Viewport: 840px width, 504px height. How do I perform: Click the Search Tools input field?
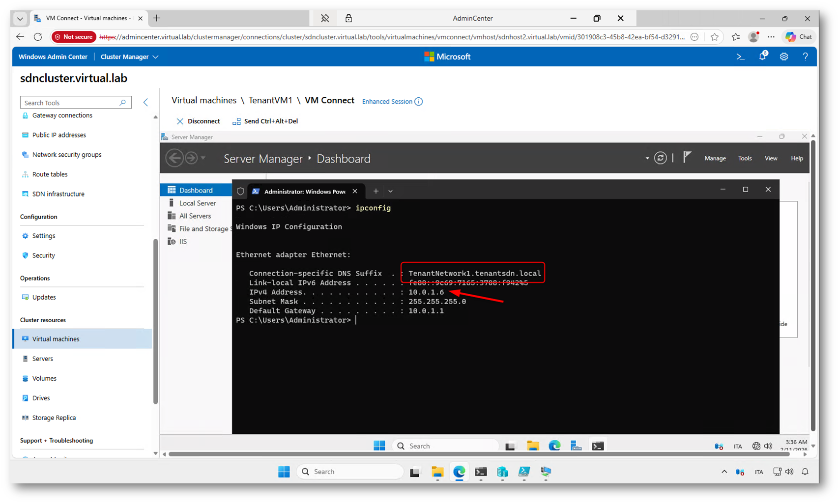coord(71,103)
